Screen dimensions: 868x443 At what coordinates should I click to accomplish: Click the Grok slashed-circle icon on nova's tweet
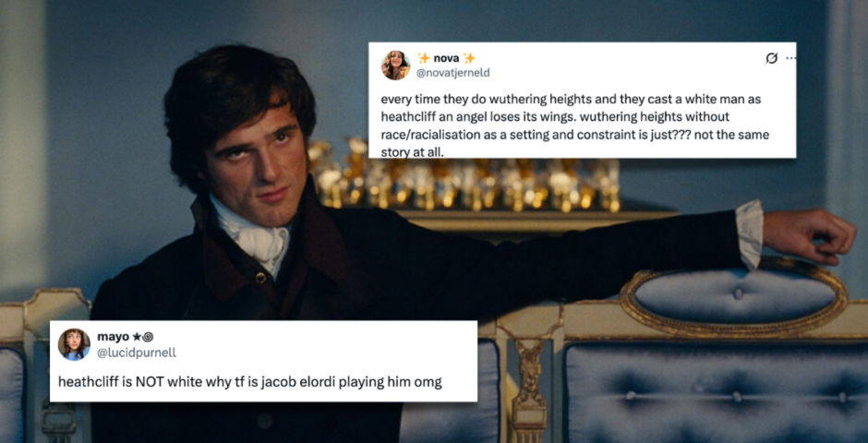(x=771, y=58)
